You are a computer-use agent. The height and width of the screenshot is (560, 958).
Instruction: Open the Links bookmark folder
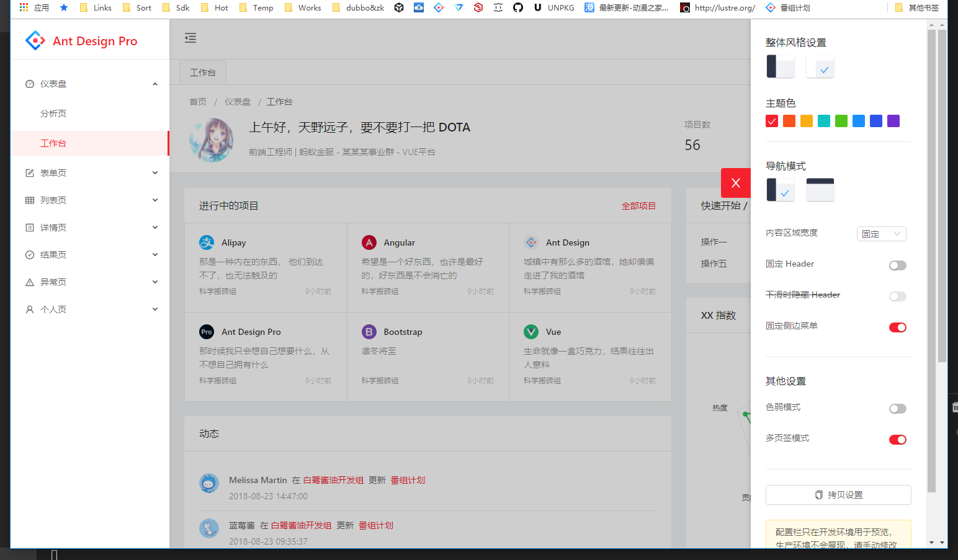click(x=96, y=7)
